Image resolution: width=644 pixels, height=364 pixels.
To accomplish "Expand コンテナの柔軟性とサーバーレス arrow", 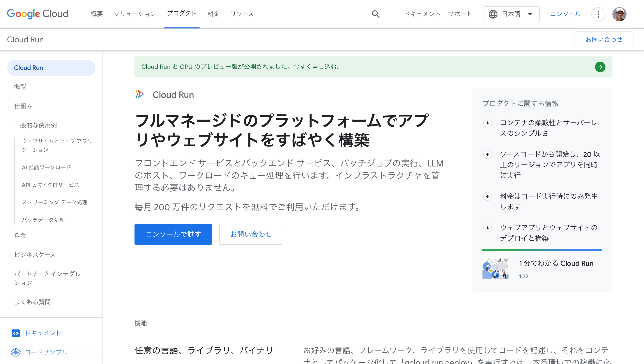I will coord(487,123).
